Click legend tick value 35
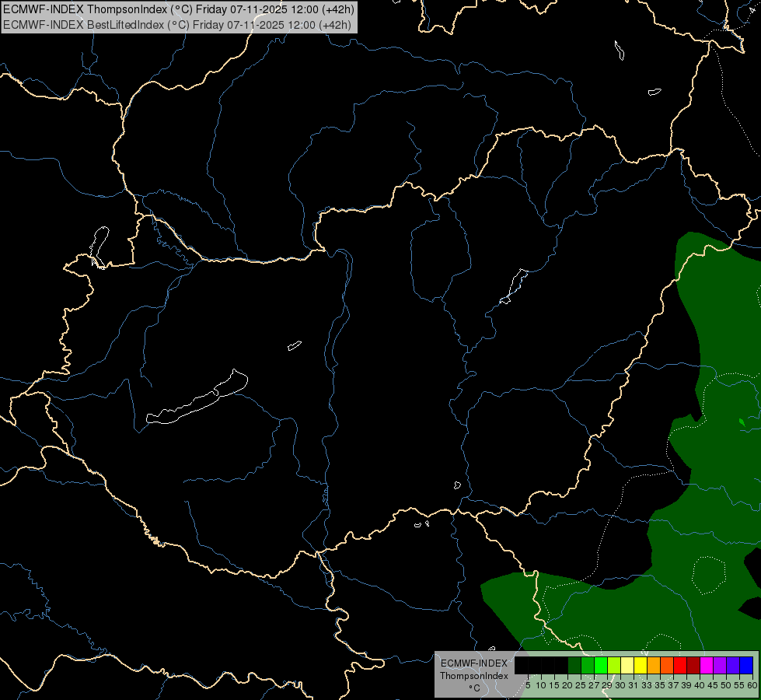761x700 pixels. (660, 685)
